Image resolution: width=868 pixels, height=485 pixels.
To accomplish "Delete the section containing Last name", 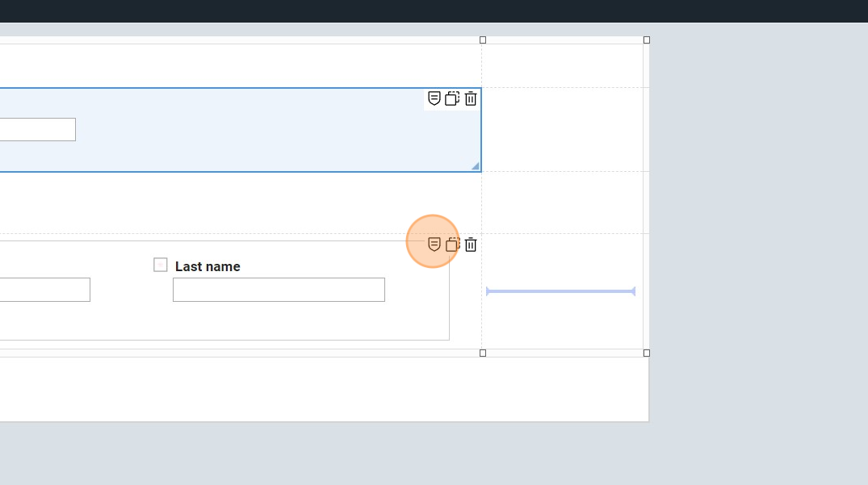I will tap(471, 244).
